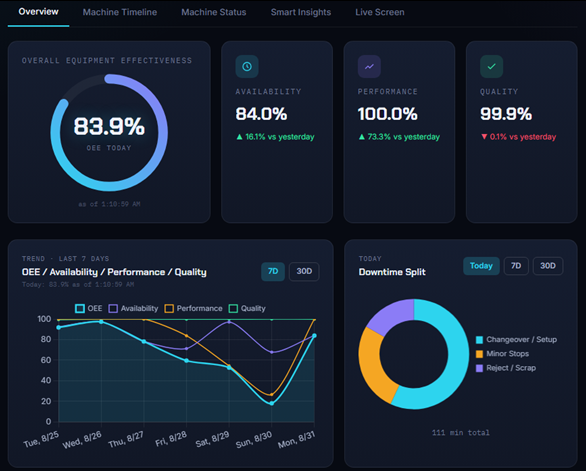Click the green up arrow under Availability

[240, 137]
